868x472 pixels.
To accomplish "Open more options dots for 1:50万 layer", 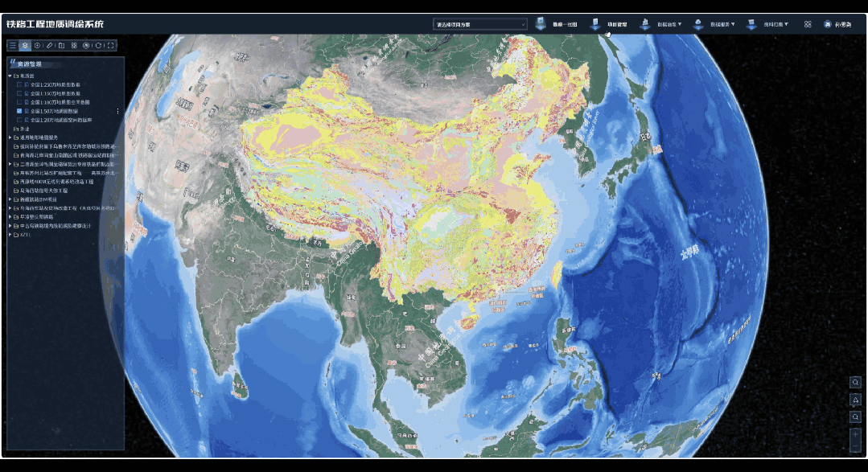I will click(118, 111).
